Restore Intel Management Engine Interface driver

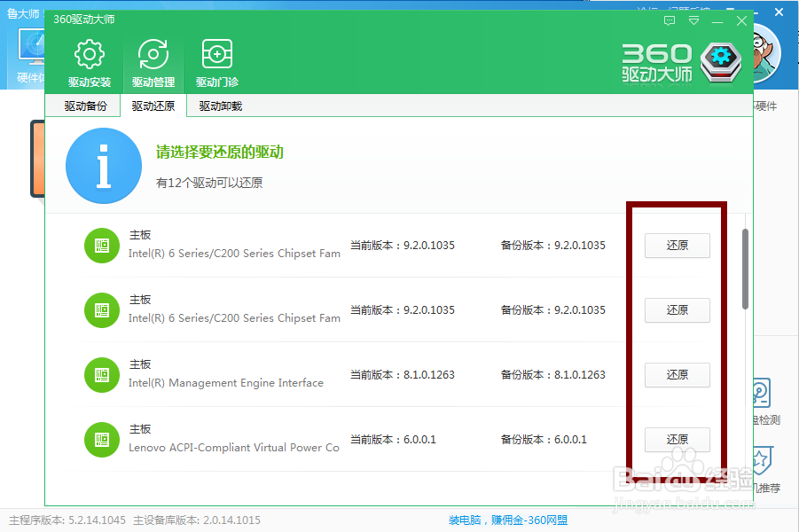tap(677, 374)
